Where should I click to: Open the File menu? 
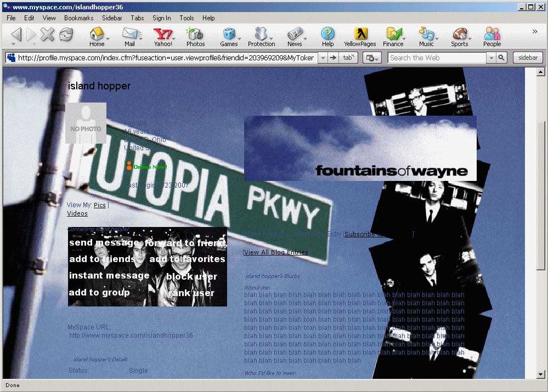11,18
